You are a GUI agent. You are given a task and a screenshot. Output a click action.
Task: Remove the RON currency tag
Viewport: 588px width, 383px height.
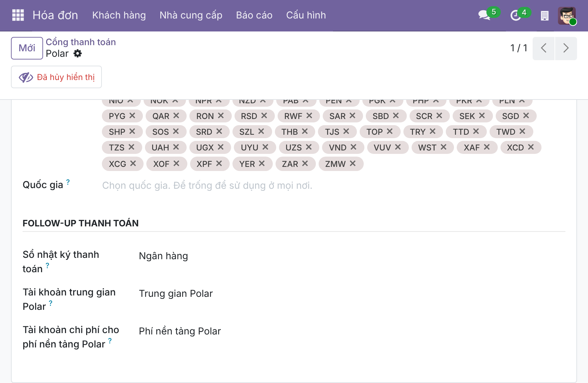tap(221, 116)
